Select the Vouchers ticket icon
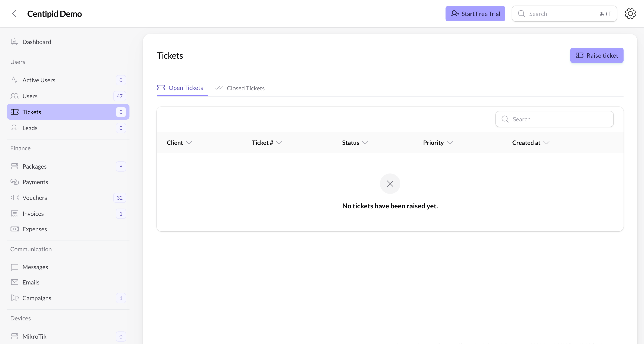The width and height of the screenshot is (644, 344). (14, 198)
